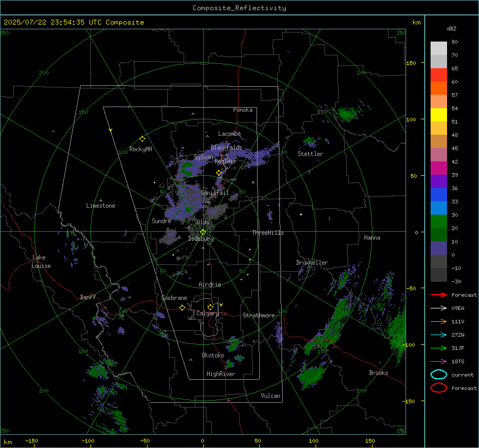Viewport: 479px width, 448px height.
Task: Click the 09EA legend label text
Action: pos(458,308)
